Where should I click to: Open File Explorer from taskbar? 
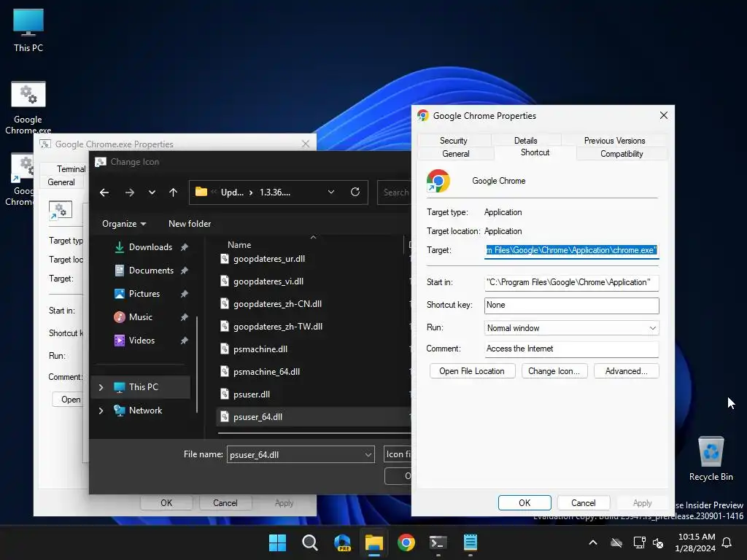coord(374,542)
